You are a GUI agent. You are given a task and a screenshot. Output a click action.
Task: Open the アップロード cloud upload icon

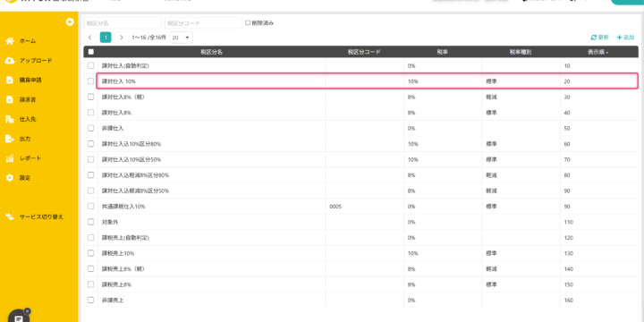(10, 61)
